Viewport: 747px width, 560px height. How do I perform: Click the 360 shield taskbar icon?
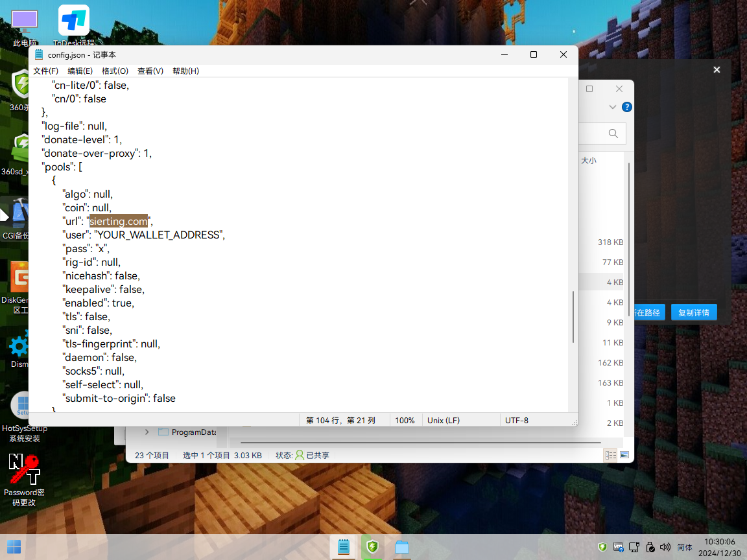[x=373, y=546]
